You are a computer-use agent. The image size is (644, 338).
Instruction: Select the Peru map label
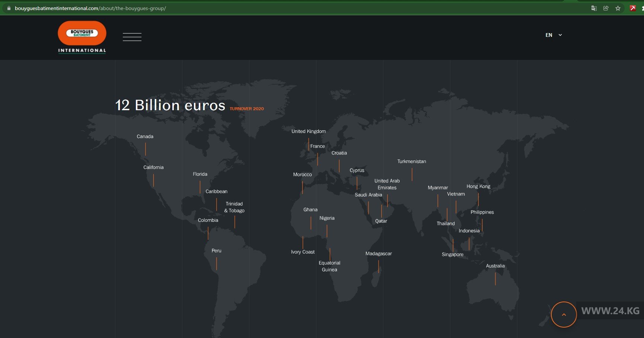point(216,251)
